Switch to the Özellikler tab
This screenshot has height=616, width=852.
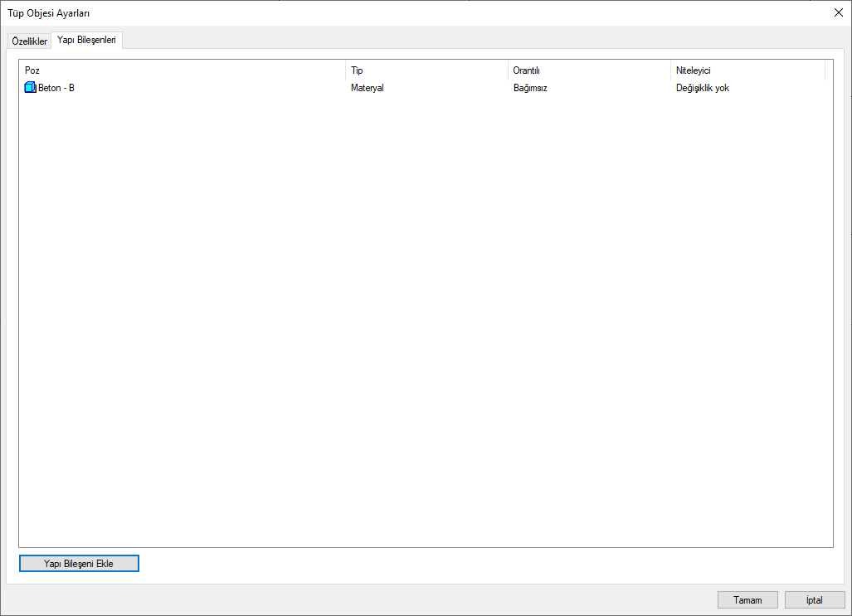tap(29, 41)
